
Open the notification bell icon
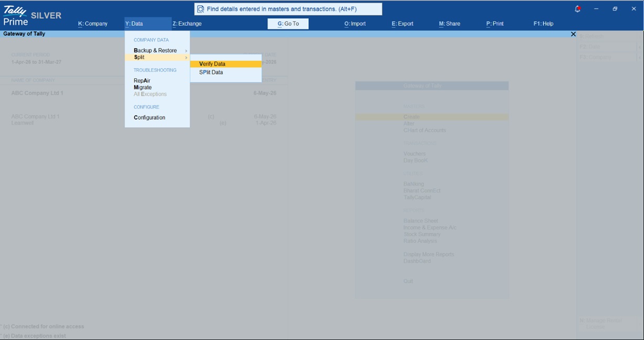click(578, 9)
